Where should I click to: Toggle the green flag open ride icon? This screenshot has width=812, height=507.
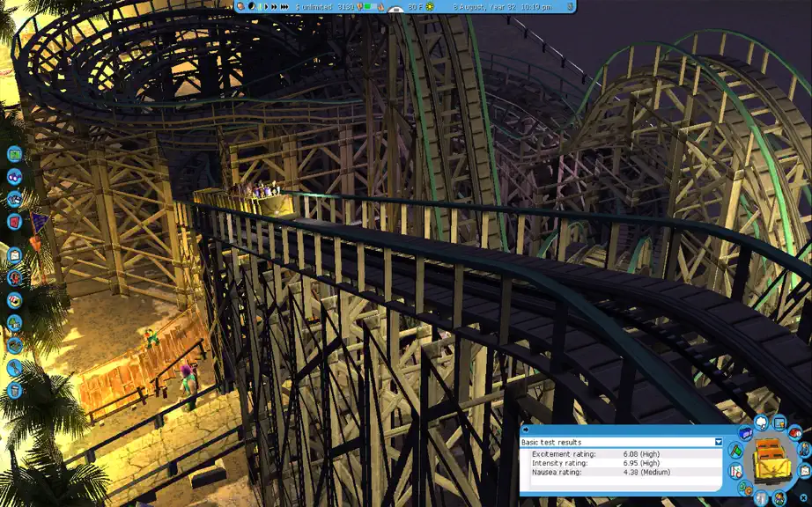click(736, 450)
